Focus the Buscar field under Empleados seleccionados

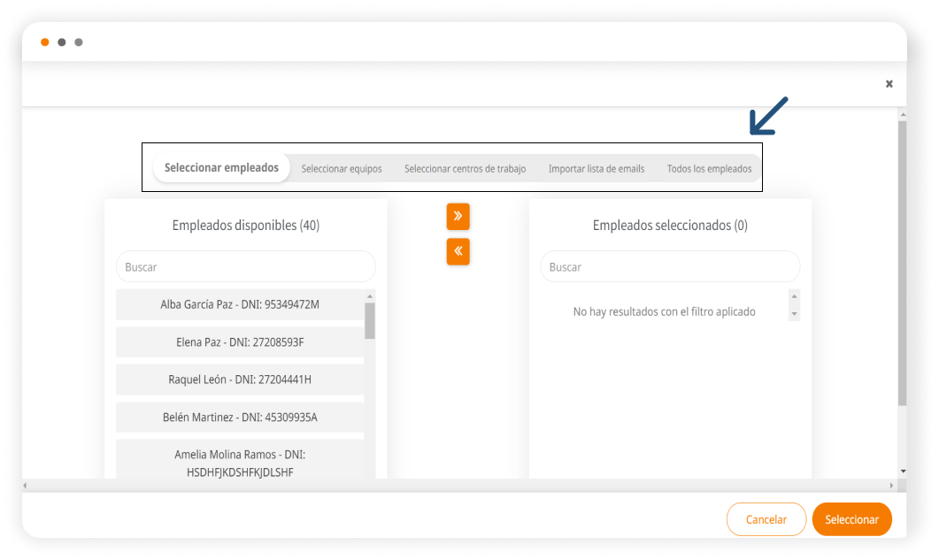669,266
